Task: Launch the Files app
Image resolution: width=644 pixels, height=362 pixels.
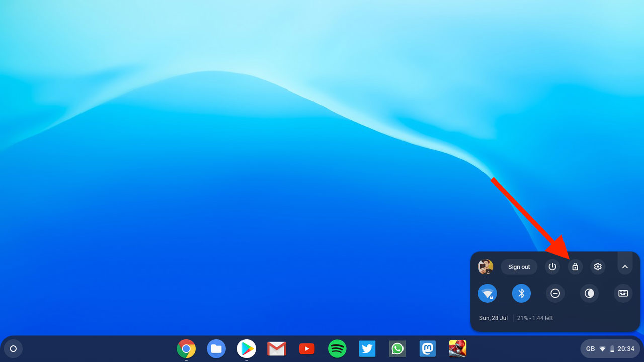Action: tap(216, 348)
